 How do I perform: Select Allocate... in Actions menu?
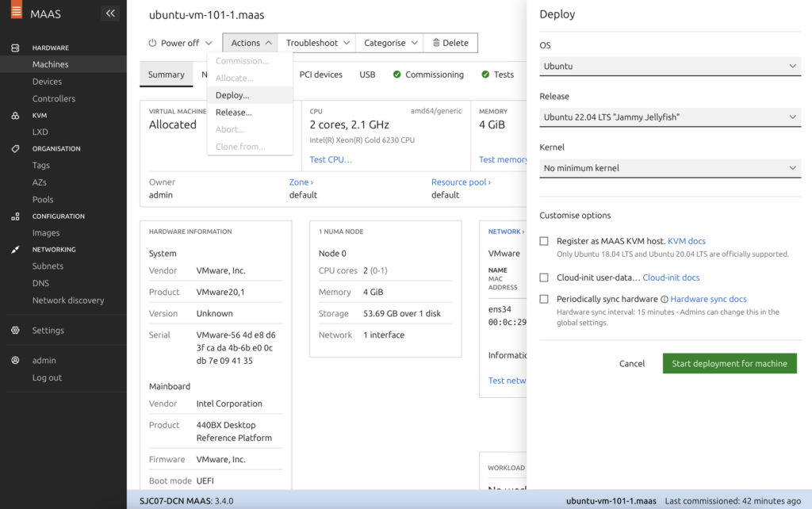click(x=250, y=78)
